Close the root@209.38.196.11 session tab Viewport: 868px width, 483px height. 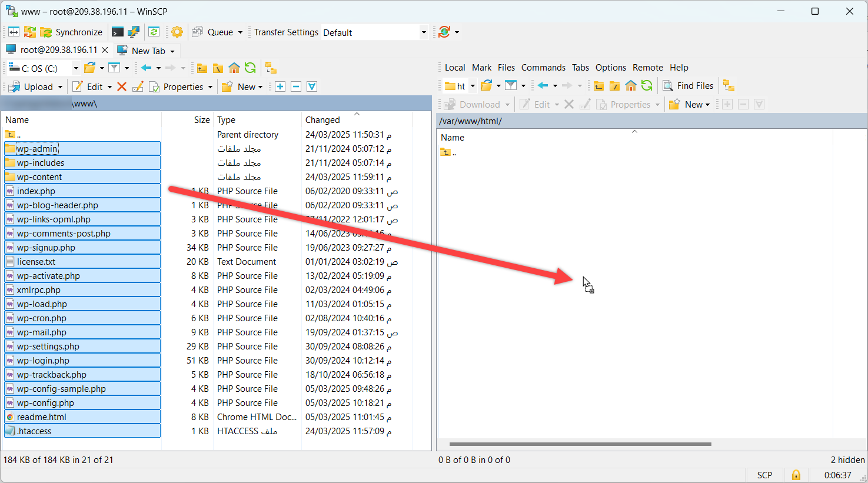click(105, 51)
